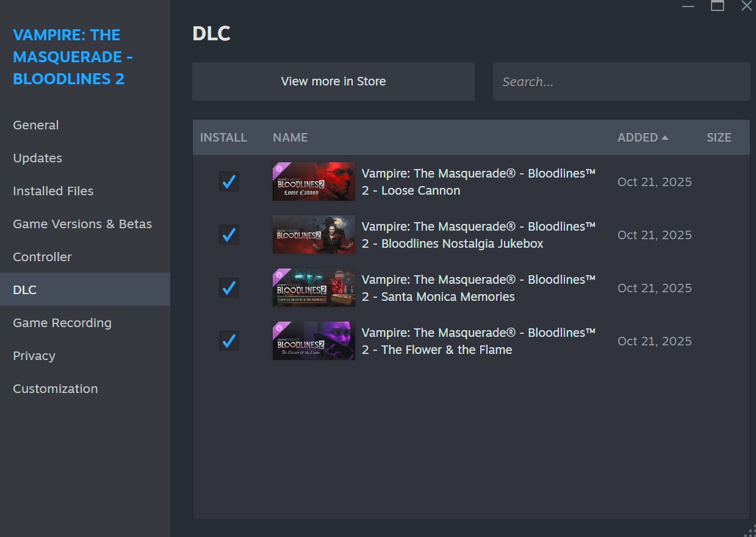This screenshot has width=756, height=537.
Task: Focus the DLC Search field
Action: (621, 81)
